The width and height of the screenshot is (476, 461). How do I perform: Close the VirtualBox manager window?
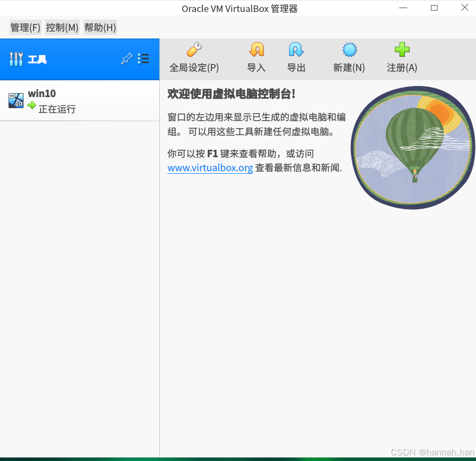[x=465, y=8]
